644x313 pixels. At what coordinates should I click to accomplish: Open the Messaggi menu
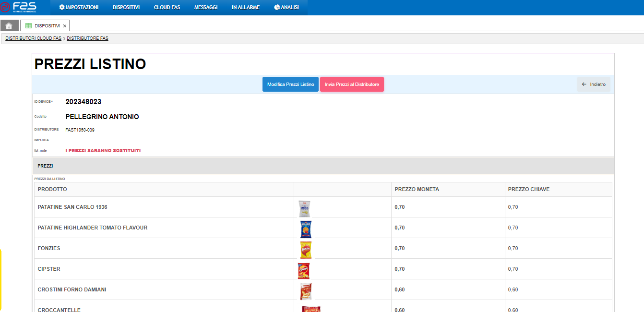click(206, 7)
